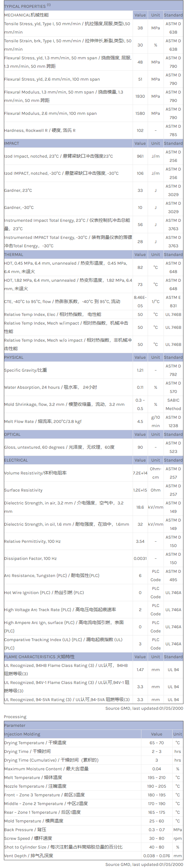Screen dimensions: 184x868
Task: Click the IMPACT section header
Action: [12, 143]
